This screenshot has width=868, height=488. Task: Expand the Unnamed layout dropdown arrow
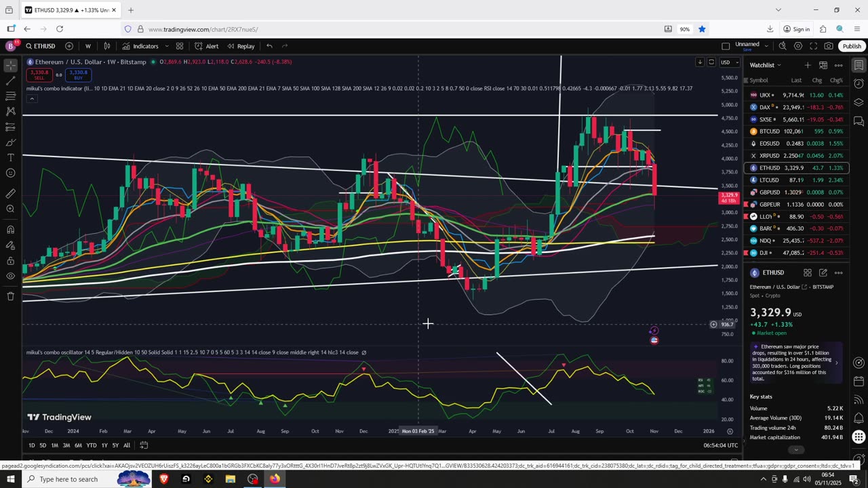point(766,46)
